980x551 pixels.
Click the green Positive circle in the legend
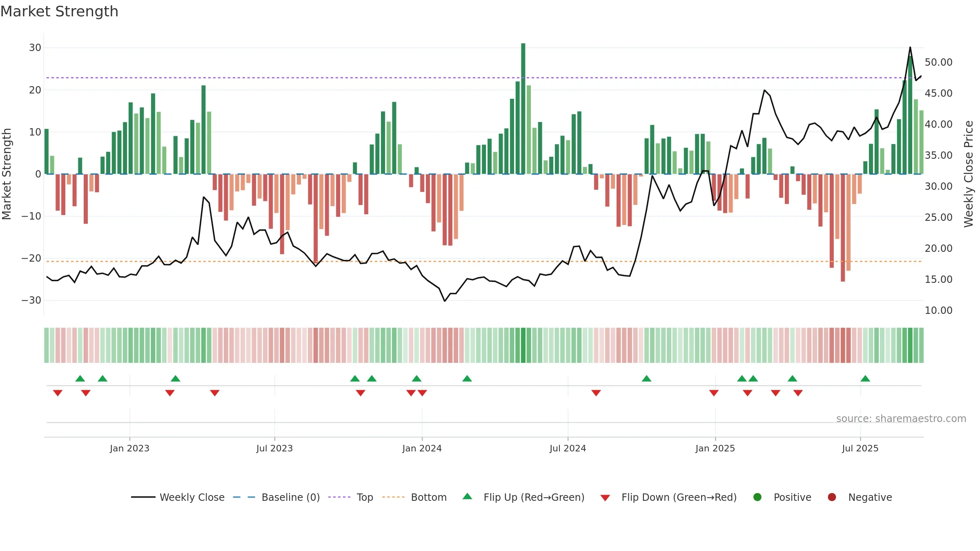tap(757, 497)
